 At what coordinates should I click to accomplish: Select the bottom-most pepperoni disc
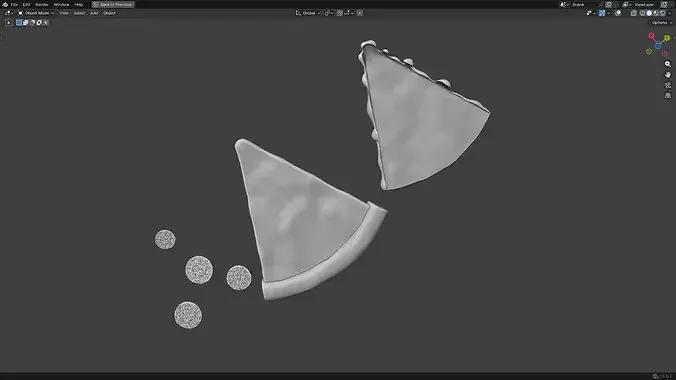point(188,315)
